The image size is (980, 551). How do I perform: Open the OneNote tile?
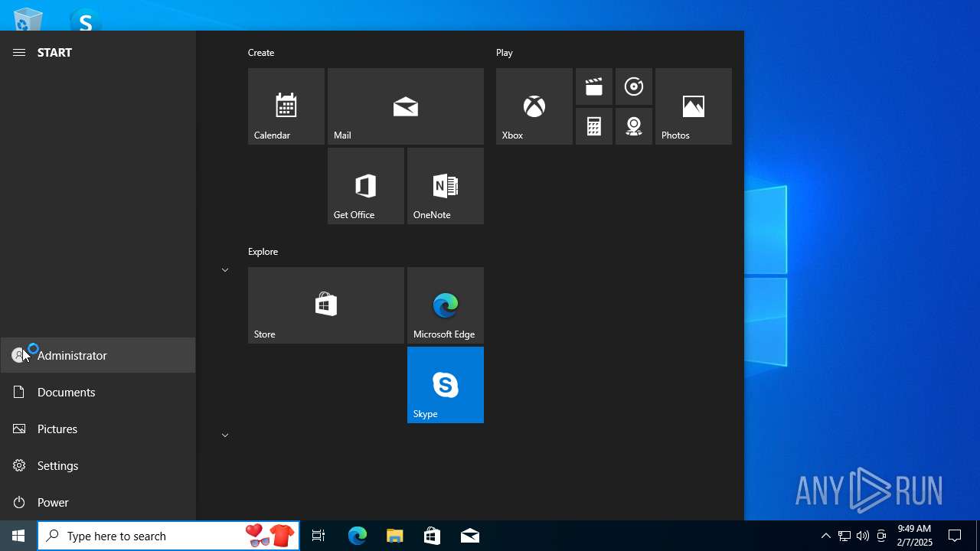[446, 186]
